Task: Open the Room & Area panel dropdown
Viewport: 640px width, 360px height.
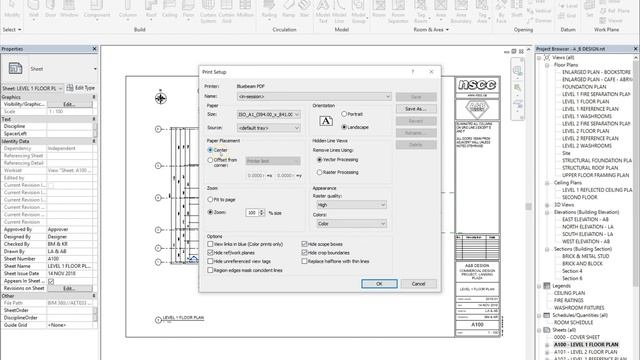Action: coord(431,29)
